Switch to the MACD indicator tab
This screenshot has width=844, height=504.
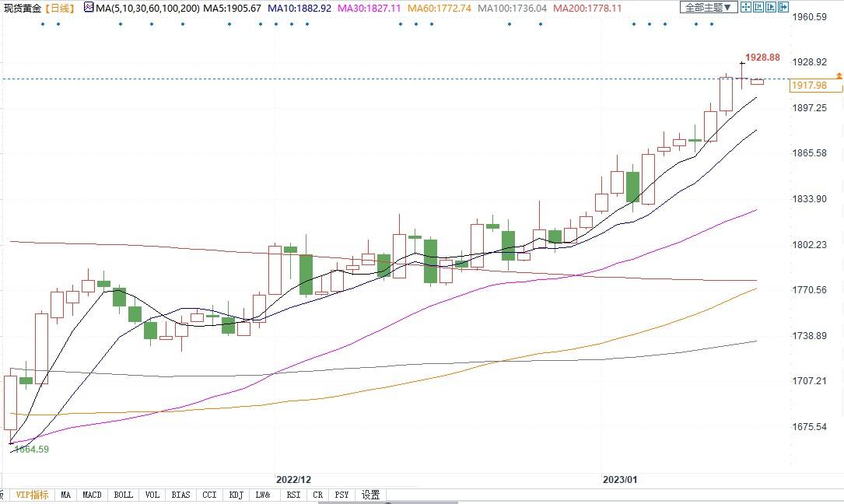[92, 495]
